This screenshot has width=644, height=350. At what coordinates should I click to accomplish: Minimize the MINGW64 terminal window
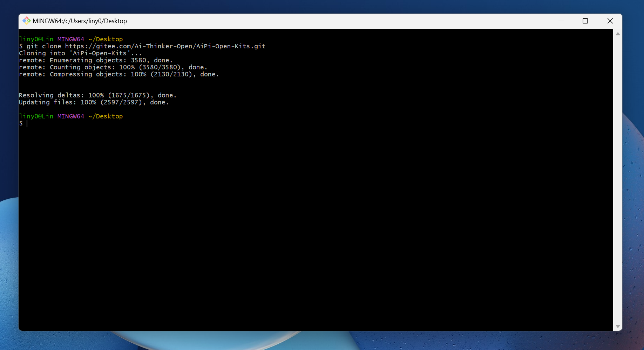click(x=561, y=21)
